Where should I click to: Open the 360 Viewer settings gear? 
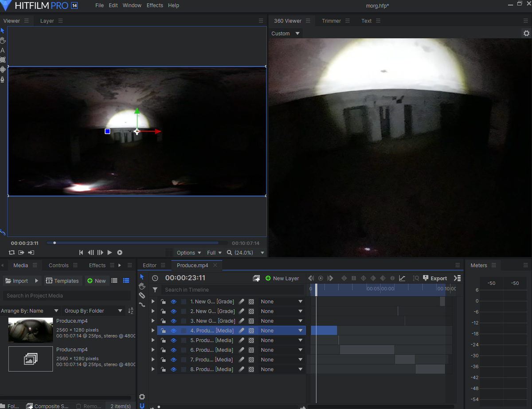click(526, 33)
